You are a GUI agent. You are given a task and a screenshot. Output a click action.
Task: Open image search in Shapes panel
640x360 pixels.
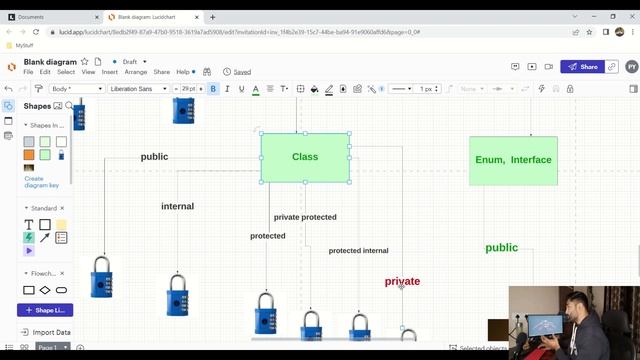(x=58, y=106)
